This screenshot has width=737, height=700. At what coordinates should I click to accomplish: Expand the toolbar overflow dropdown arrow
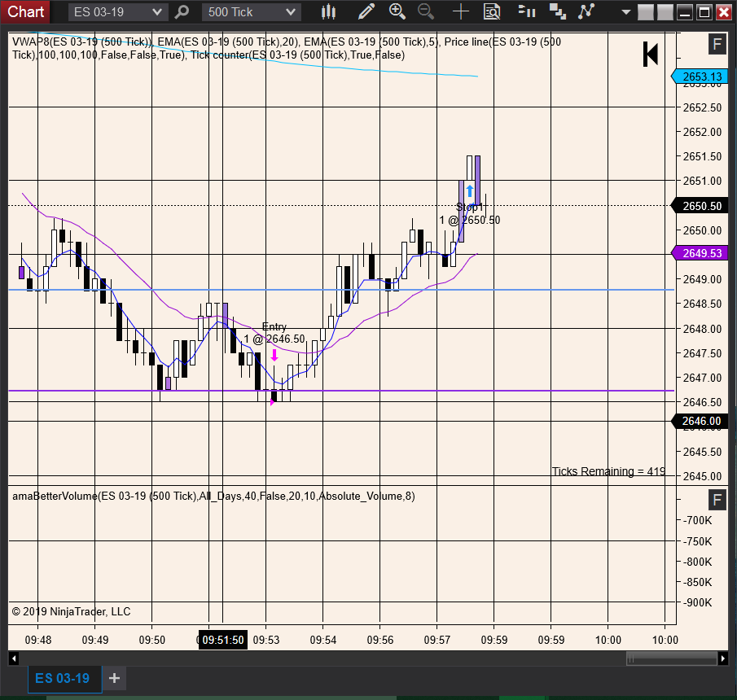click(x=625, y=11)
